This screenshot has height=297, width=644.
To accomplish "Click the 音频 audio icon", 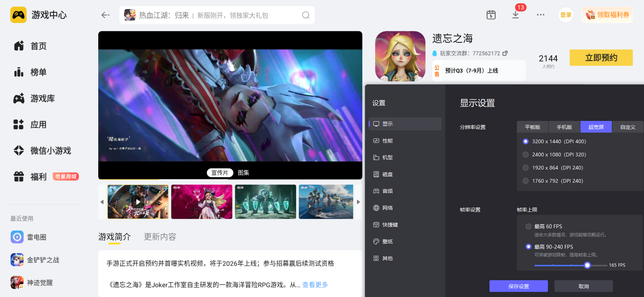I will click(376, 191).
